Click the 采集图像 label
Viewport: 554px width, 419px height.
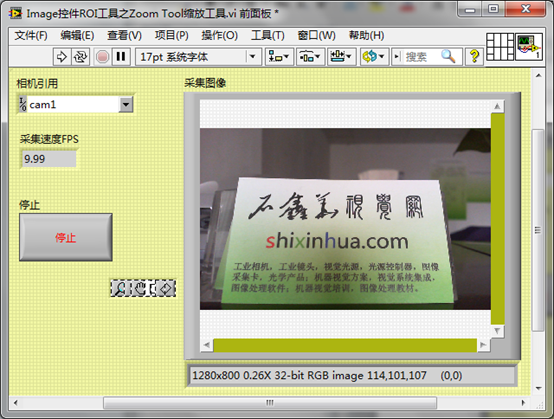205,83
